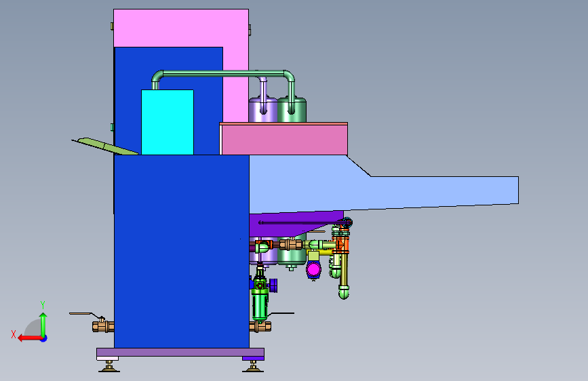The width and height of the screenshot is (588, 381).
Task: Select the brass fitting at the lower right of the cabinet
Action: 260,326
